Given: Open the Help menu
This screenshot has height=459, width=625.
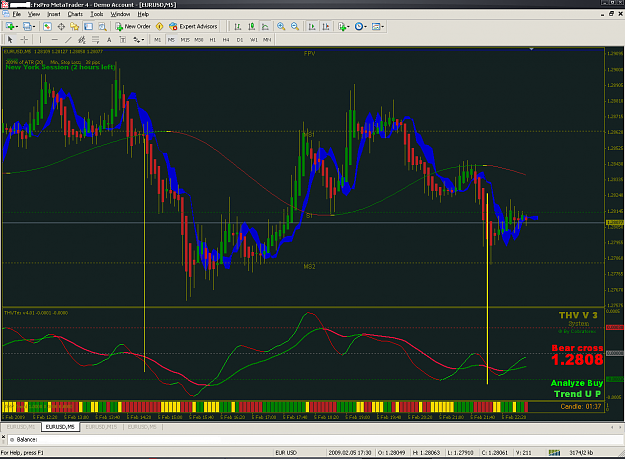Looking at the screenshot, I should tap(143, 14).
